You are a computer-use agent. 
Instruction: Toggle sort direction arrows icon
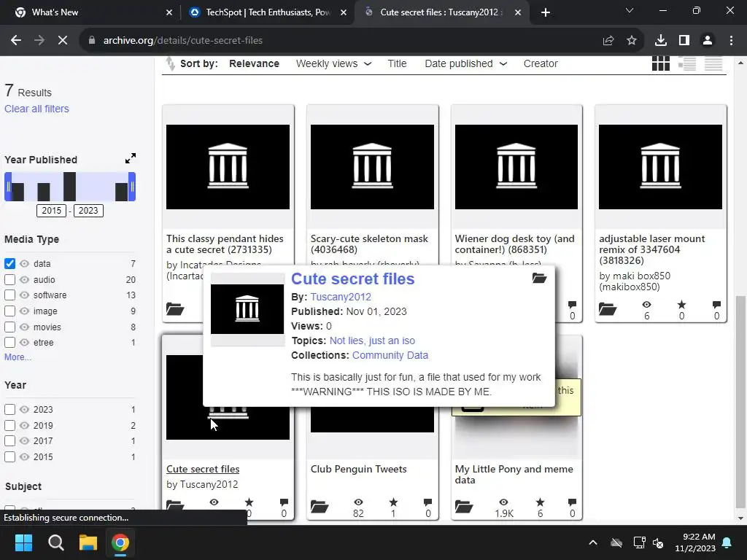click(x=170, y=64)
